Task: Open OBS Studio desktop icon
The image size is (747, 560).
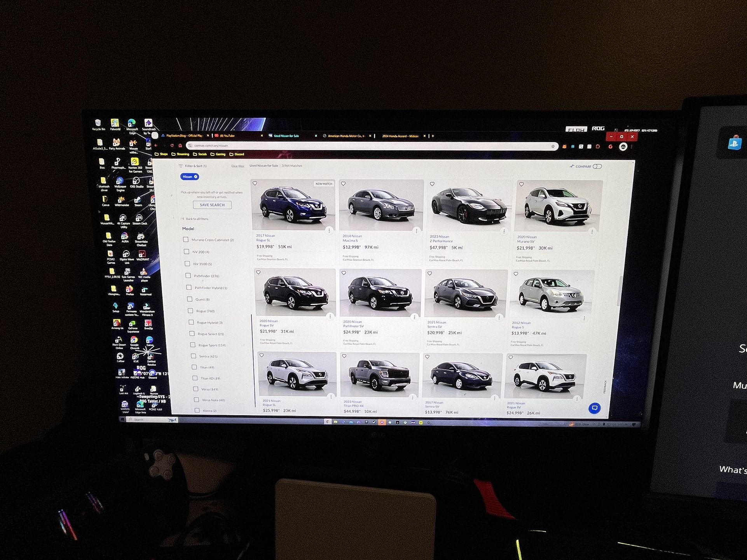Action: point(136,183)
